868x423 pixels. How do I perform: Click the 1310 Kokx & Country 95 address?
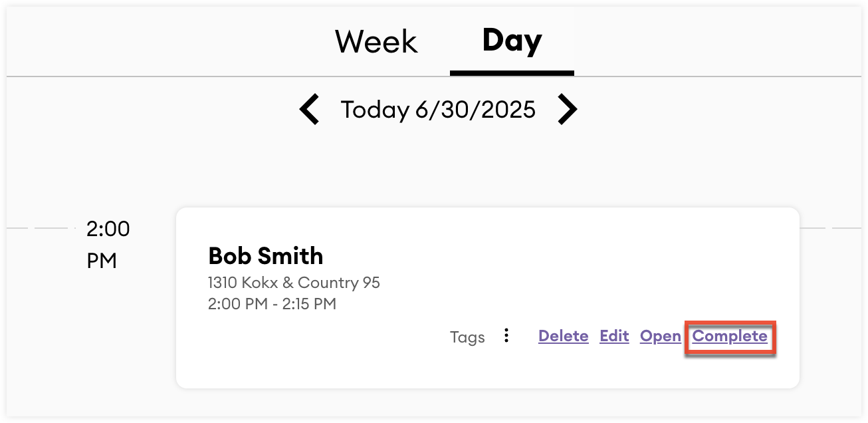click(294, 283)
